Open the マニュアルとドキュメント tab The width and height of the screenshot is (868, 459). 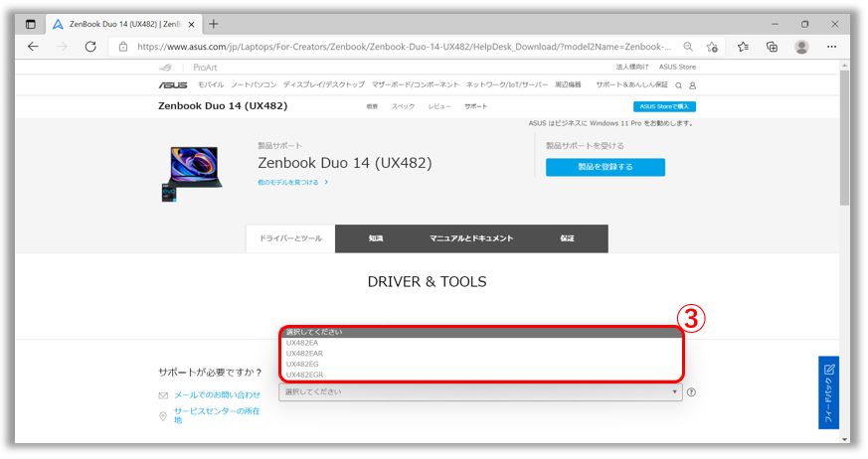(471, 238)
